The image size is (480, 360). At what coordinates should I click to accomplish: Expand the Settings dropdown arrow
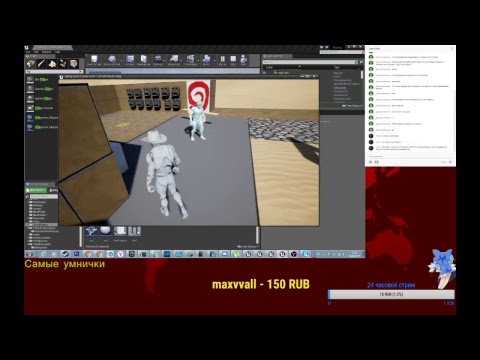tap(165, 61)
